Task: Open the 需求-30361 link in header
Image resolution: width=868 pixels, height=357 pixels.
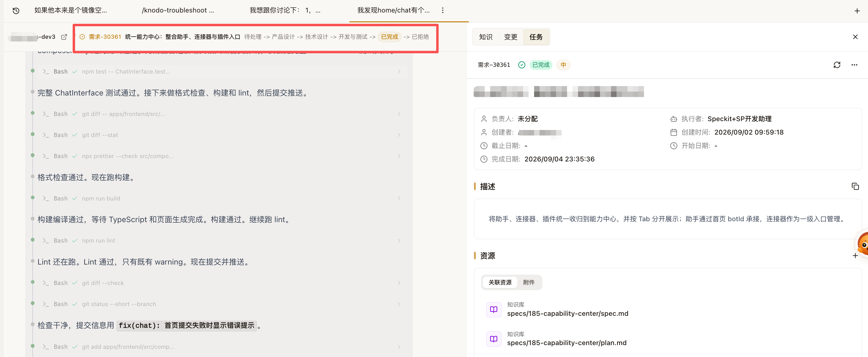Action: click(x=105, y=37)
